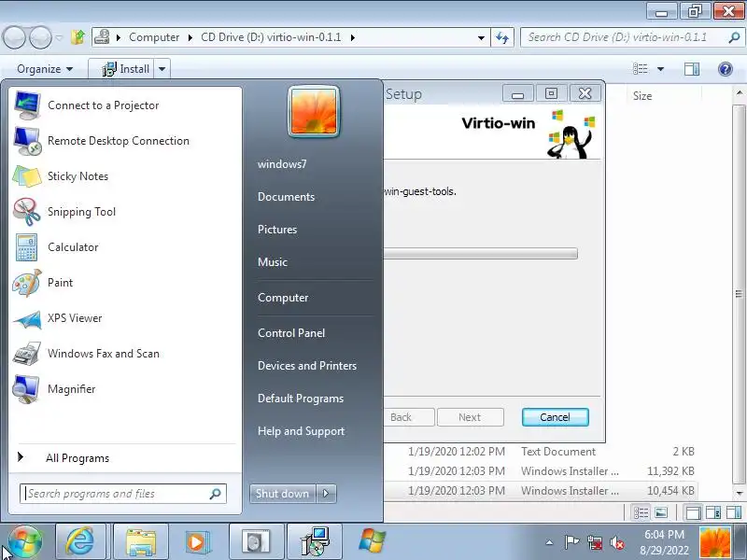
Task: Open Internet Explorer from taskbar
Action: [79, 541]
